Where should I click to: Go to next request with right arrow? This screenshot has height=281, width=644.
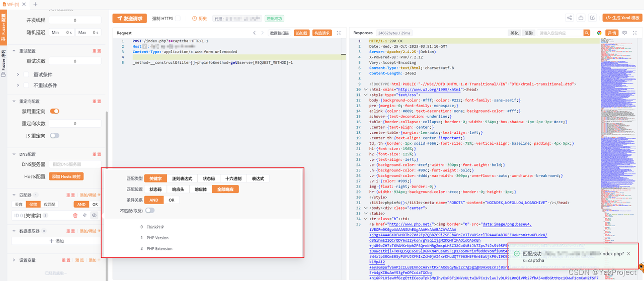click(x=263, y=33)
